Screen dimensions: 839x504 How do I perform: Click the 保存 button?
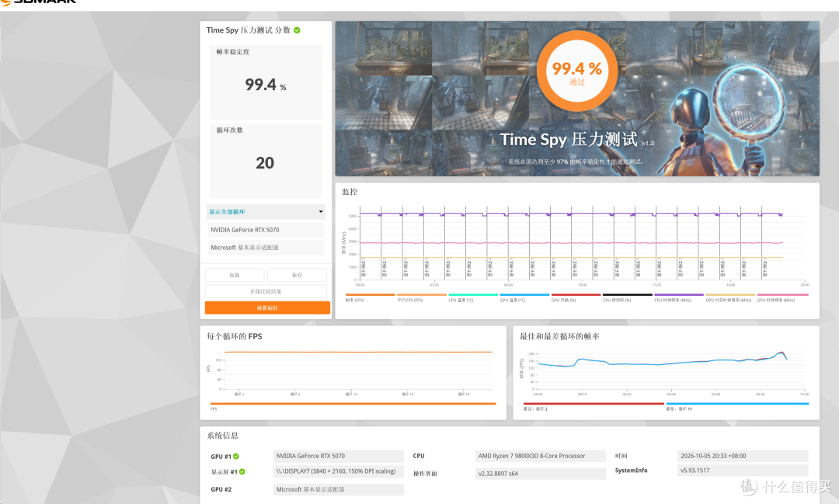[297, 275]
